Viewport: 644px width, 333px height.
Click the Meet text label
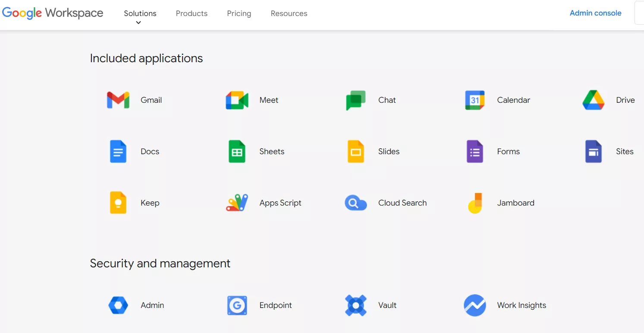click(x=269, y=100)
